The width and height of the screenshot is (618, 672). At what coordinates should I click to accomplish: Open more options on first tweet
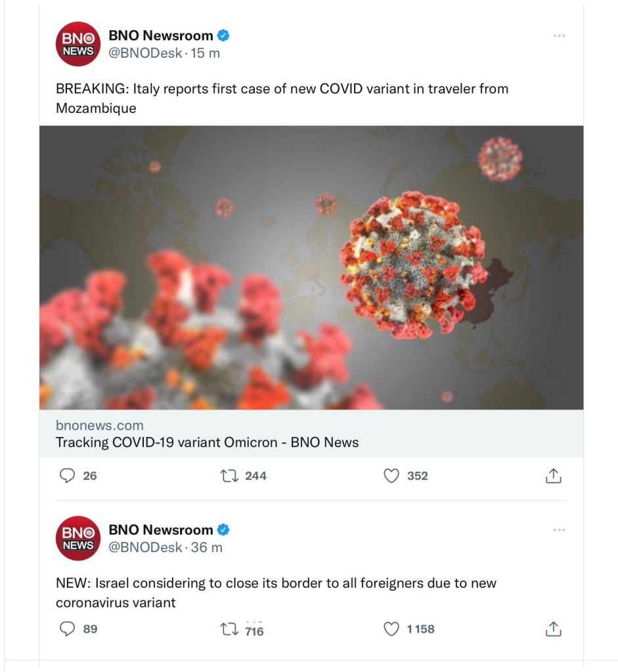point(559,35)
